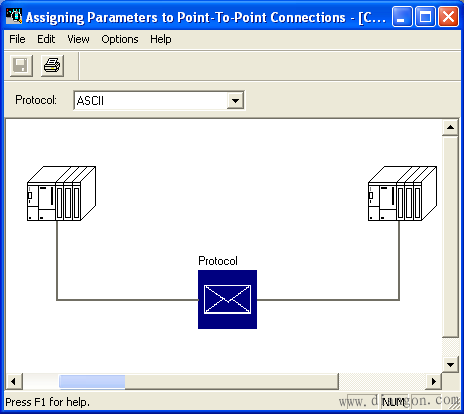Click the Save floppy disk icon

tap(21, 66)
